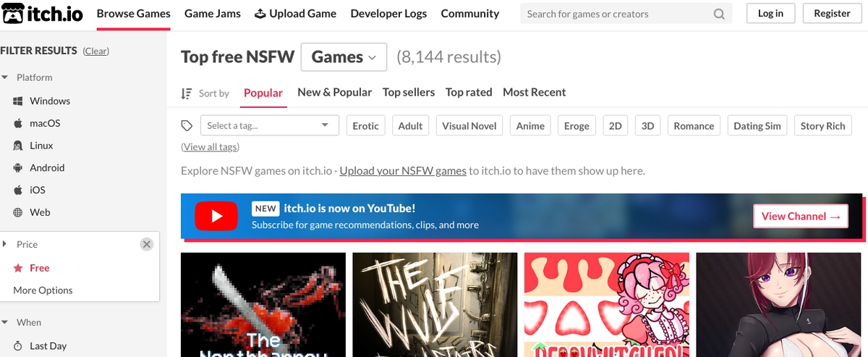Open the strawberry witch game thumbnail
868x357 pixels.
pyautogui.click(x=607, y=305)
